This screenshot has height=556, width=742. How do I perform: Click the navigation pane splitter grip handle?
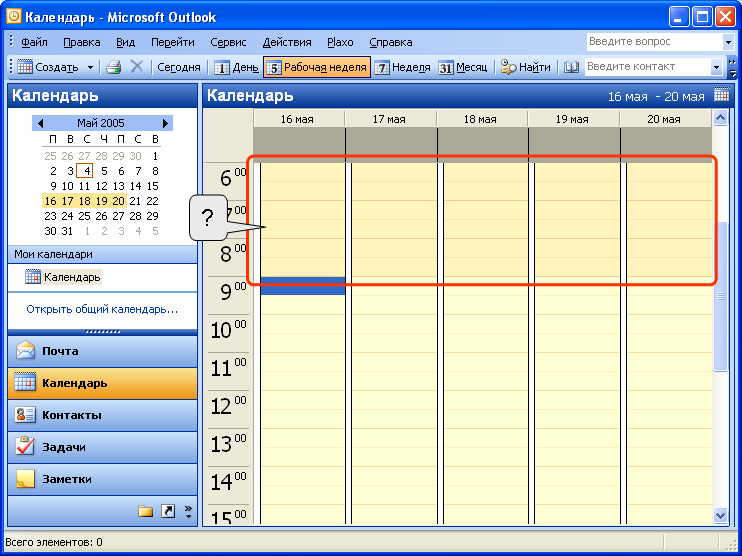click(102, 332)
